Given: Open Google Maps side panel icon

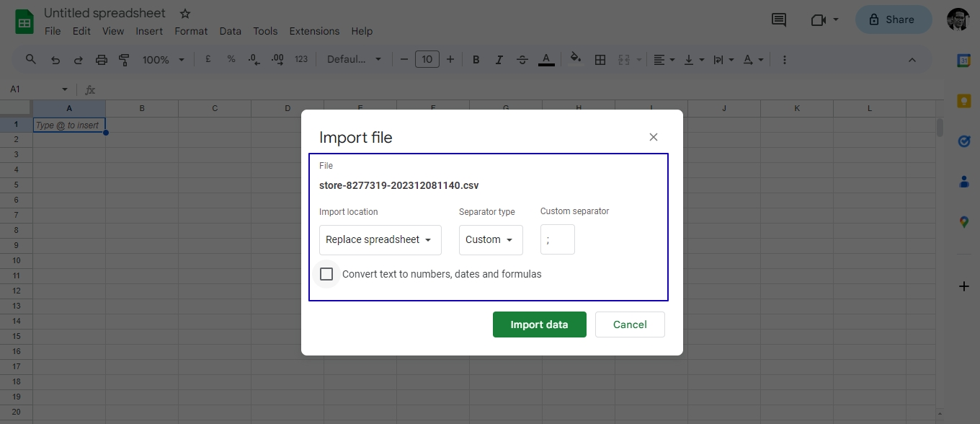Looking at the screenshot, I should [964, 222].
